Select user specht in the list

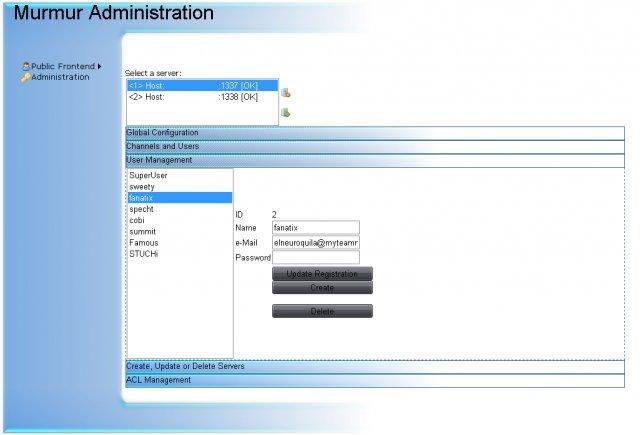point(180,209)
